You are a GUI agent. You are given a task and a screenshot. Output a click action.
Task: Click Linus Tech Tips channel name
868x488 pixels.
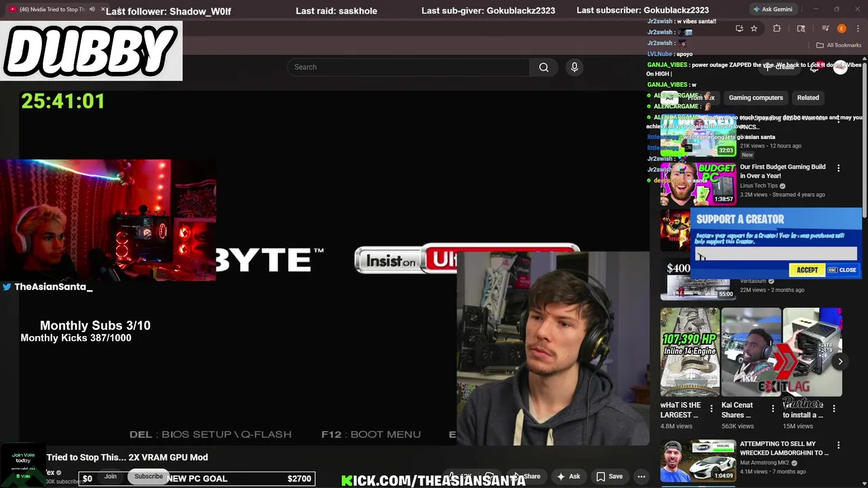759,186
